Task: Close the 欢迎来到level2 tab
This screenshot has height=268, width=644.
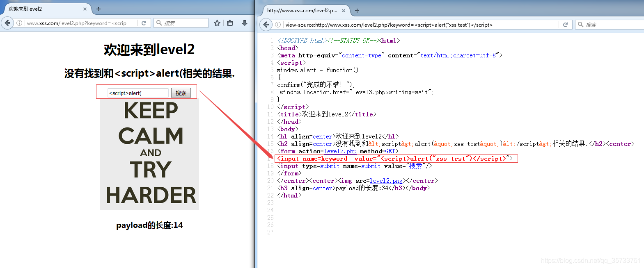Action: (85, 9)
